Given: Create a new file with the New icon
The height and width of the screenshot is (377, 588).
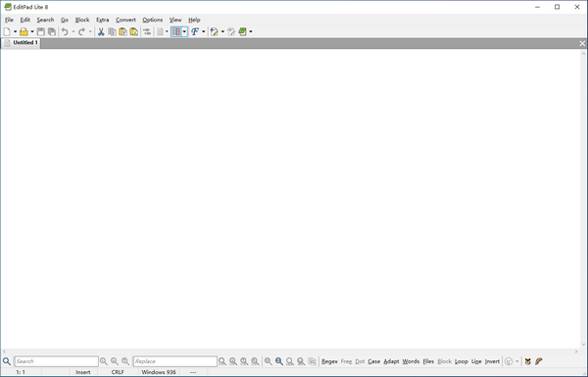Looking at the screenshot, I should [7, 32].
